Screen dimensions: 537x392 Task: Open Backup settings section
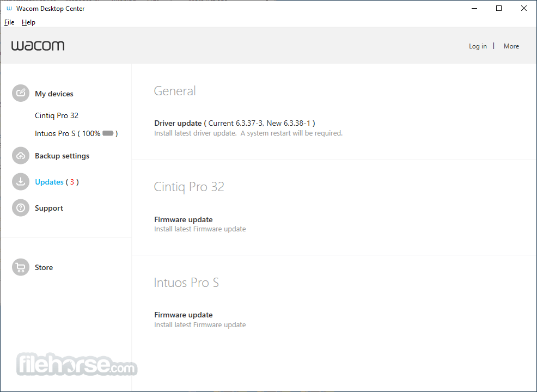tap(62, 156)
